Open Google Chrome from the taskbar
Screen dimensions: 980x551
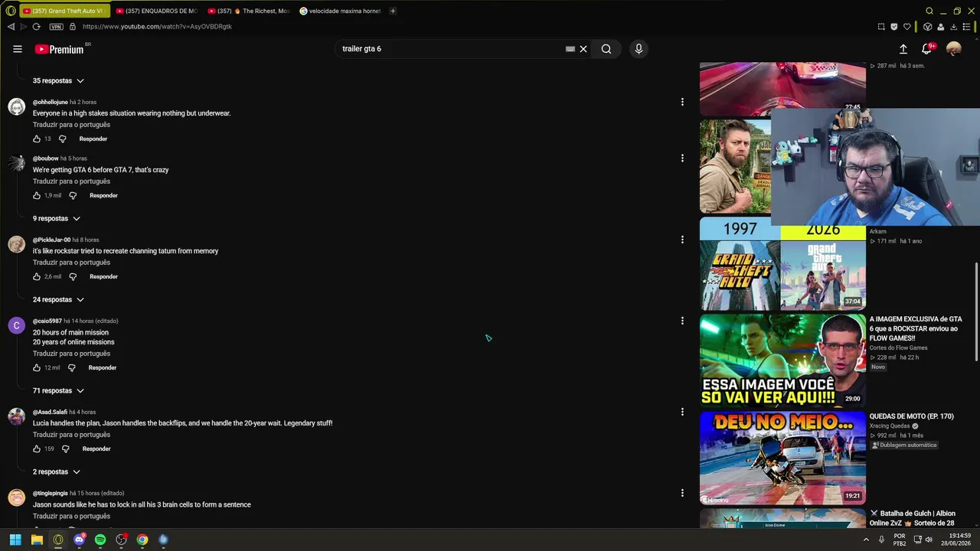tap(142, 540)
